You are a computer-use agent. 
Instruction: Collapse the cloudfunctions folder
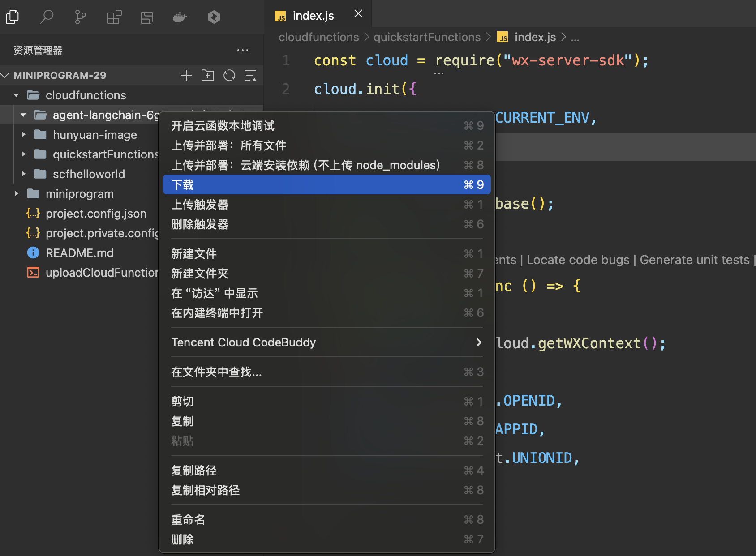17,95
